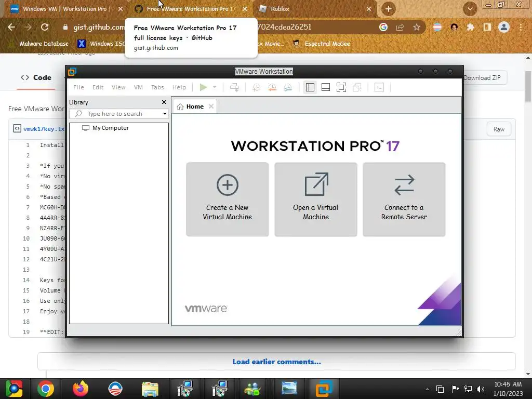Click the Send Ctrl+Alt+Del toolbar icon

coord(234,87)
